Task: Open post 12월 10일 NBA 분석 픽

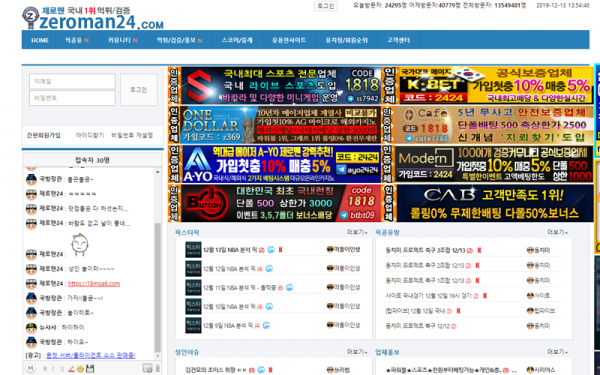Action: [230, 307]
